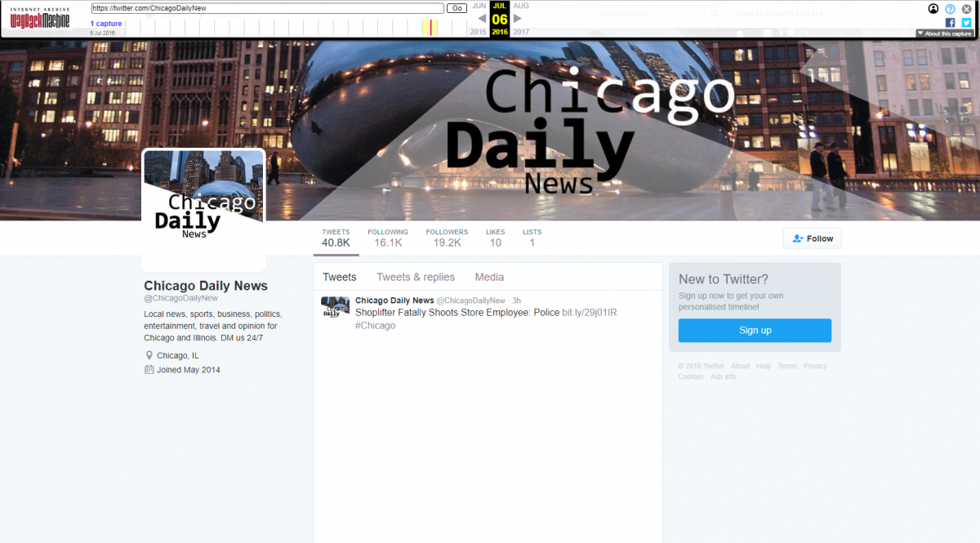Open the Privacy footer link
Image resolution: width=980 pixels, height=543 pixels.
815,366
